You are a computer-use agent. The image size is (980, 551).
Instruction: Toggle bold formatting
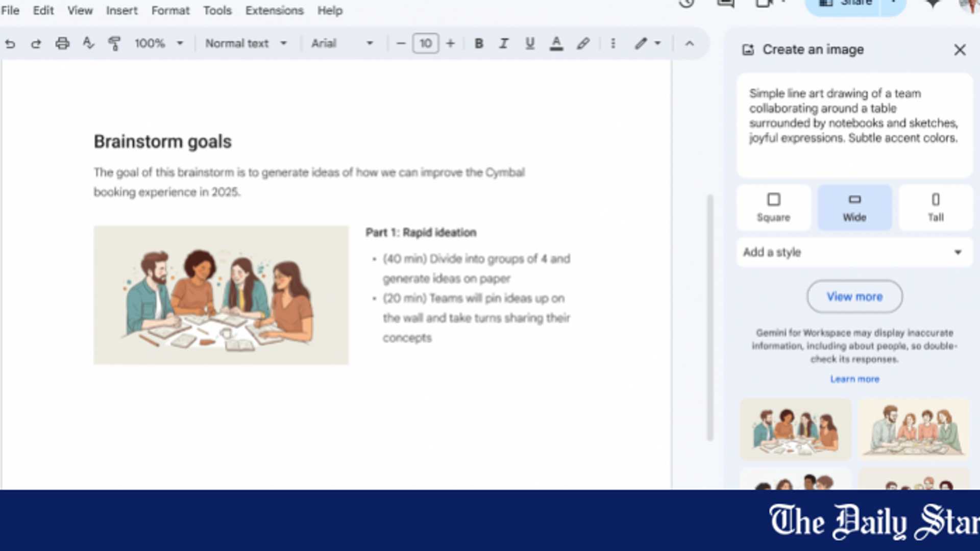click(479, 43)
